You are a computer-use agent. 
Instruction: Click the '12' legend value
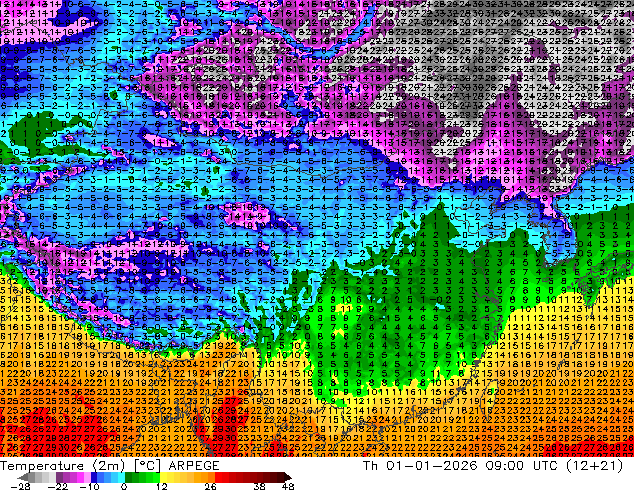click(162, 486)
